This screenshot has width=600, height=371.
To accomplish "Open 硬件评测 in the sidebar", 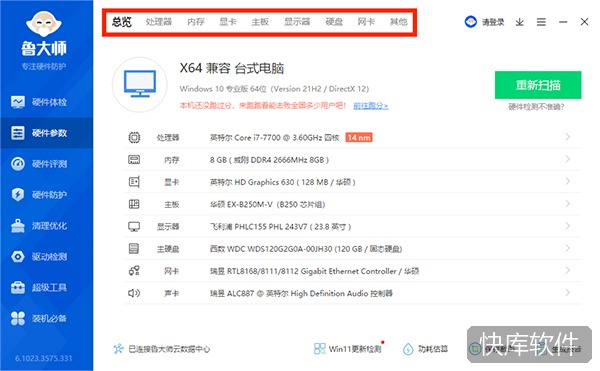I will pyautogui.click(x=46, y=164).
